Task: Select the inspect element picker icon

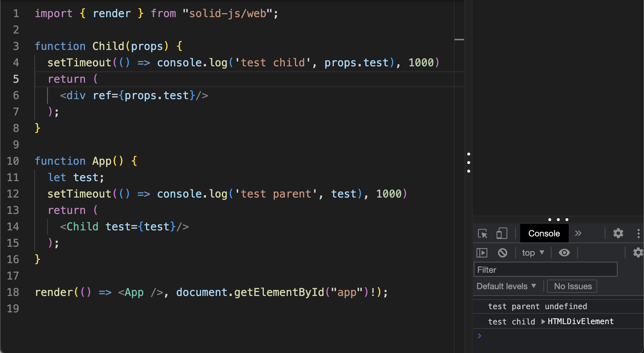Action: click(x=483, y=234)
